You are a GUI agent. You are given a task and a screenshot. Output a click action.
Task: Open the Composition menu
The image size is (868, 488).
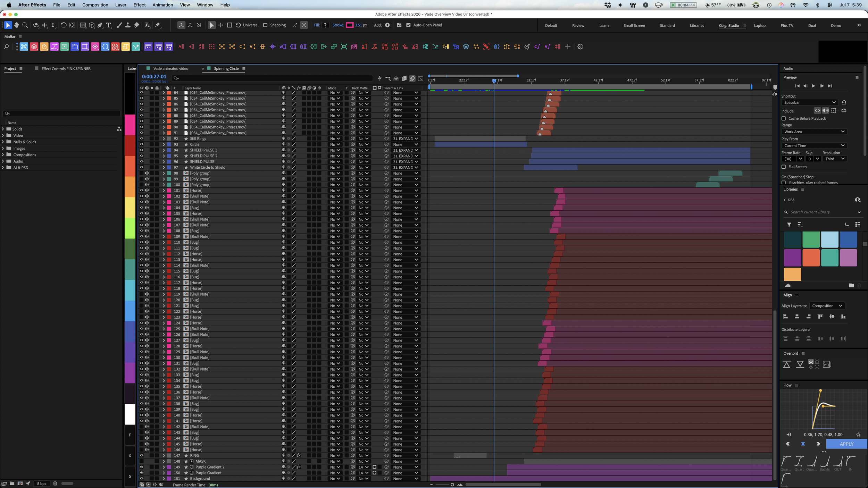95,5
